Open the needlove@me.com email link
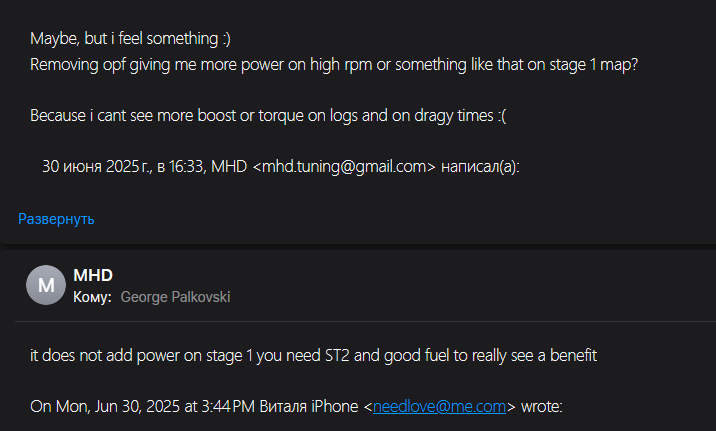This screenshot has width=716, height=431. (439, 406)
